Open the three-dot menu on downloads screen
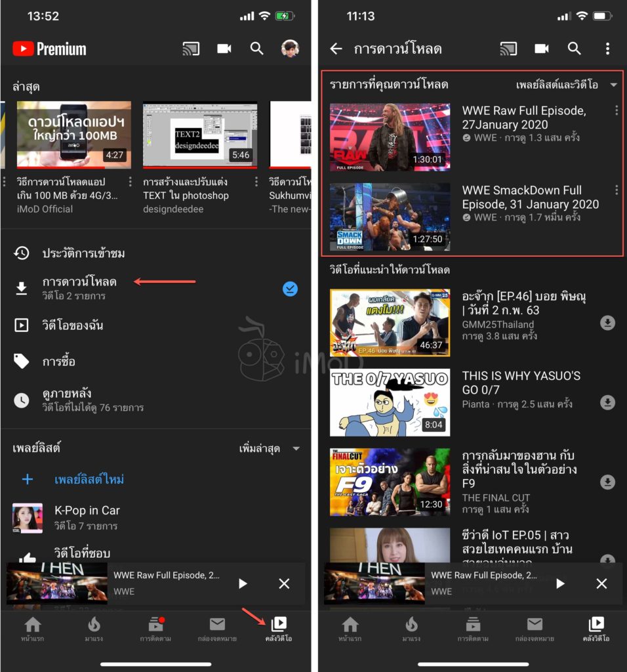 tap(607, 49)
